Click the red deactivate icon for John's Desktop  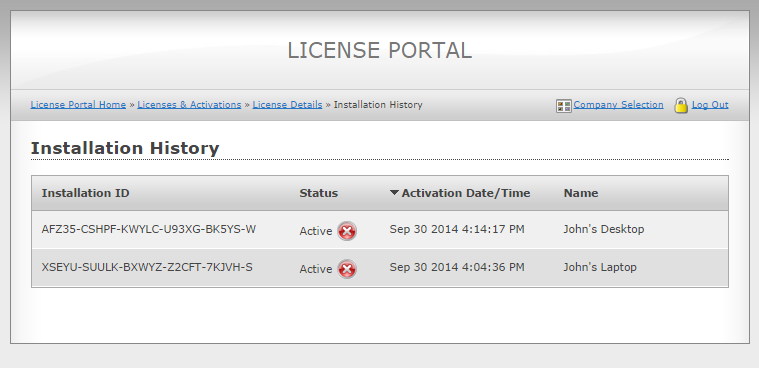click(x=347, y=231)
